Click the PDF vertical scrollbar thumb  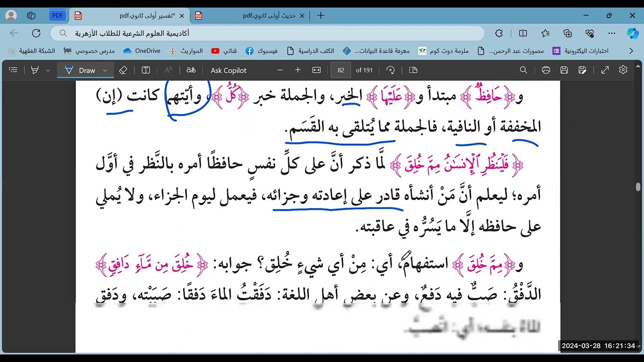pos(638,187)
